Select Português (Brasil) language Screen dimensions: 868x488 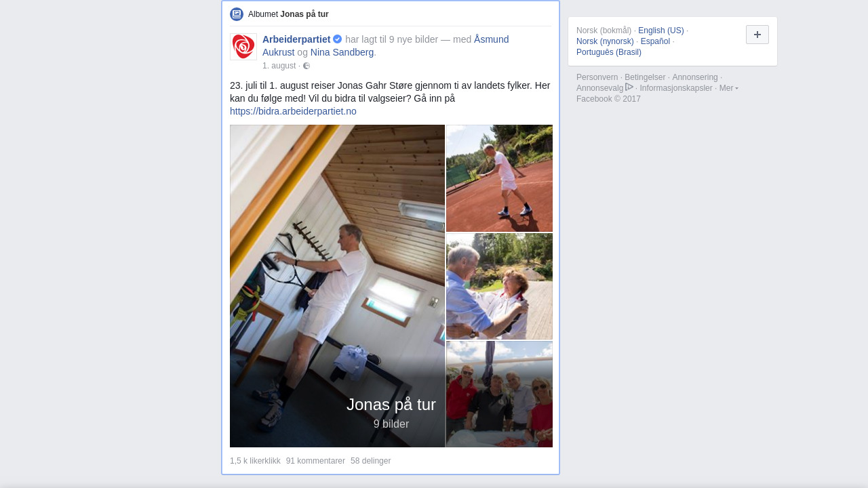(x=609, y=52)
